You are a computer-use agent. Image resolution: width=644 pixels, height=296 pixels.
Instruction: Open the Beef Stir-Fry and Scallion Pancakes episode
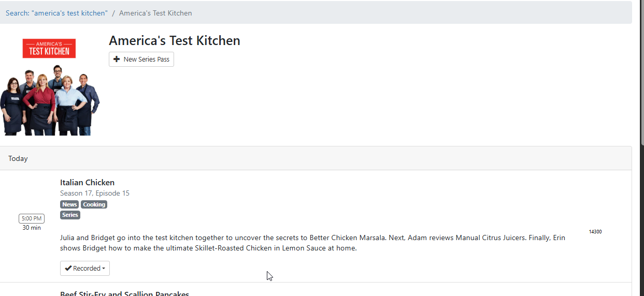124,293
